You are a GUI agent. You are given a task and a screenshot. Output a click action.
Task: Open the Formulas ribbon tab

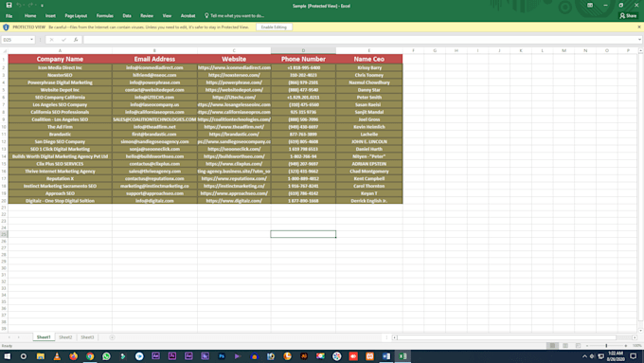(105, 15)
